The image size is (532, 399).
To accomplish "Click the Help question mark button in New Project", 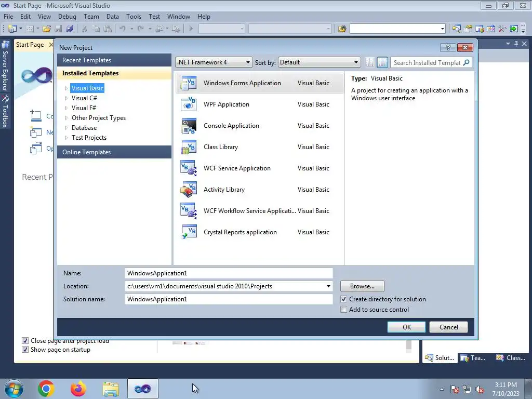I will coord(448,47).
